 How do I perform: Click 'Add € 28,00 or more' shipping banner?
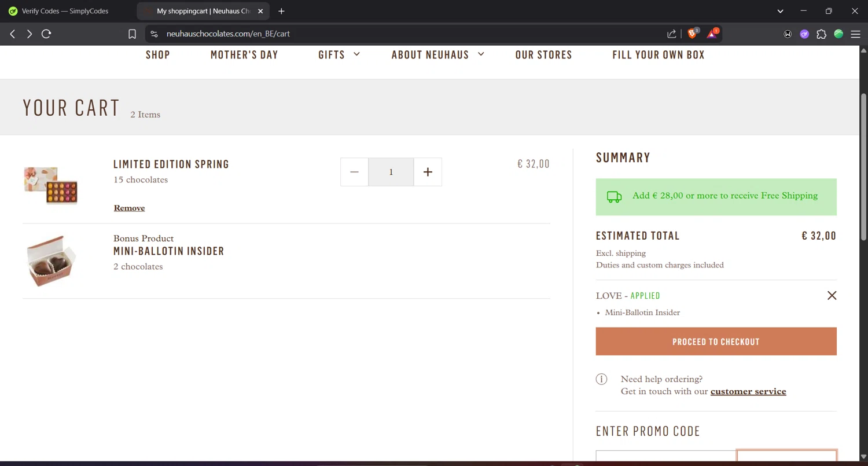point(716,197)
